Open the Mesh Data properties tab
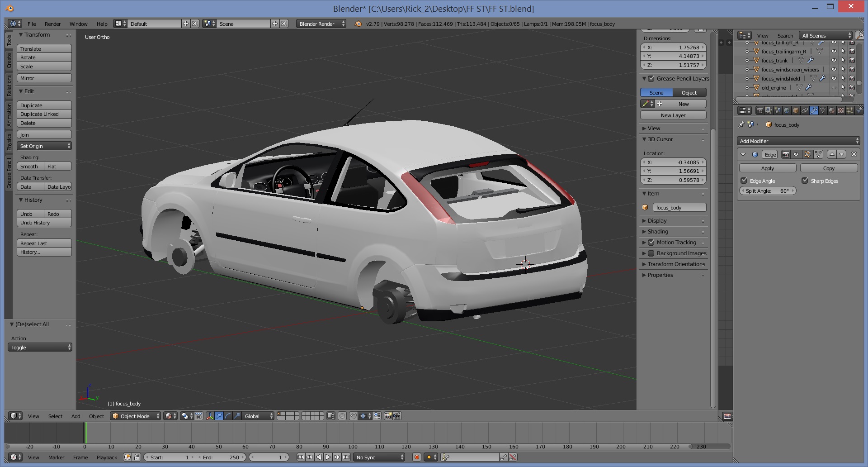 tap(823, 110)
